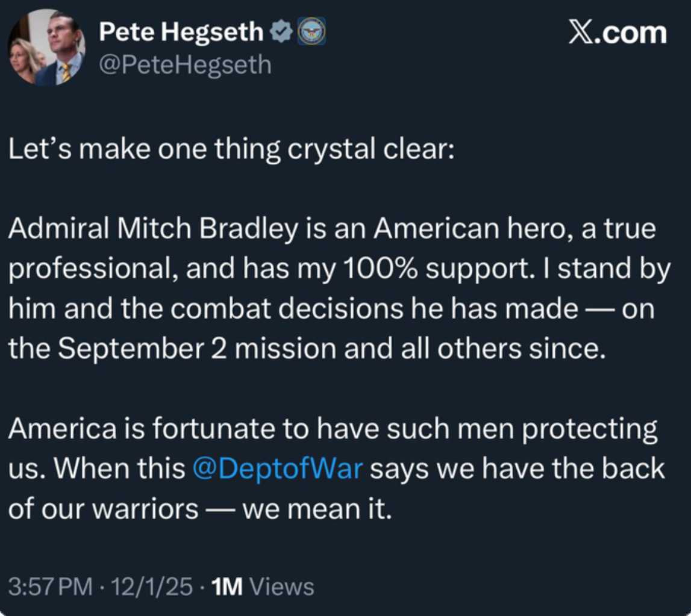Open the @DeptofWar mention link

277,468
